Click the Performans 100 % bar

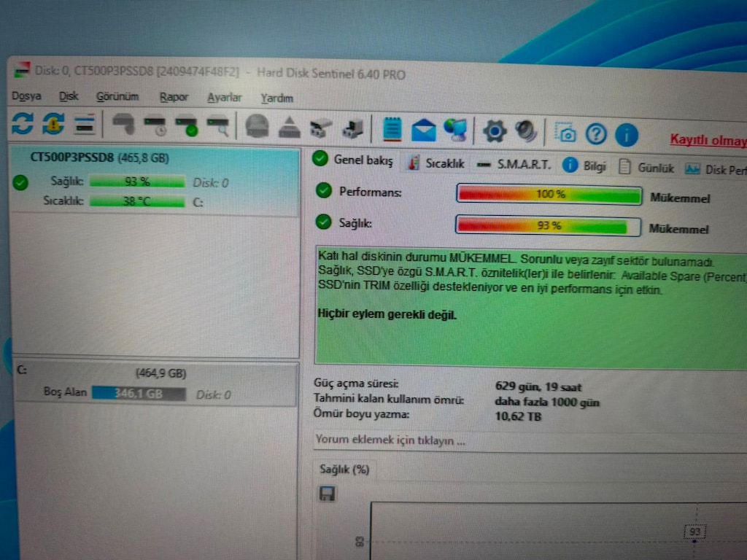tap(549, 194)
